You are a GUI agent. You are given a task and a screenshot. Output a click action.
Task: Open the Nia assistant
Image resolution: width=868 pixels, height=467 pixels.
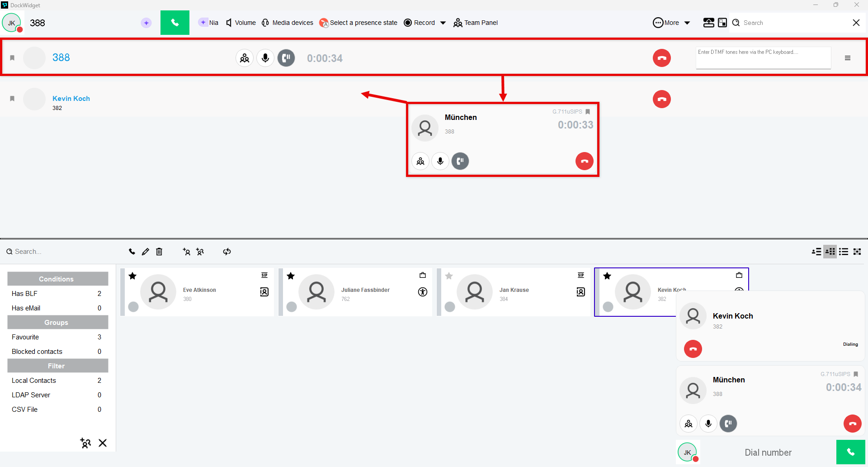pos(208,23)
